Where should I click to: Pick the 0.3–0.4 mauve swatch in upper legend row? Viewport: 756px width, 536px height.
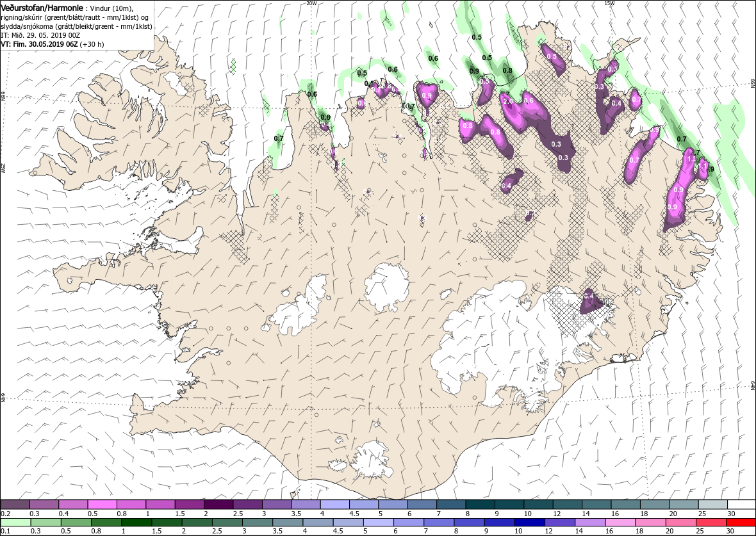pos(44,505)
